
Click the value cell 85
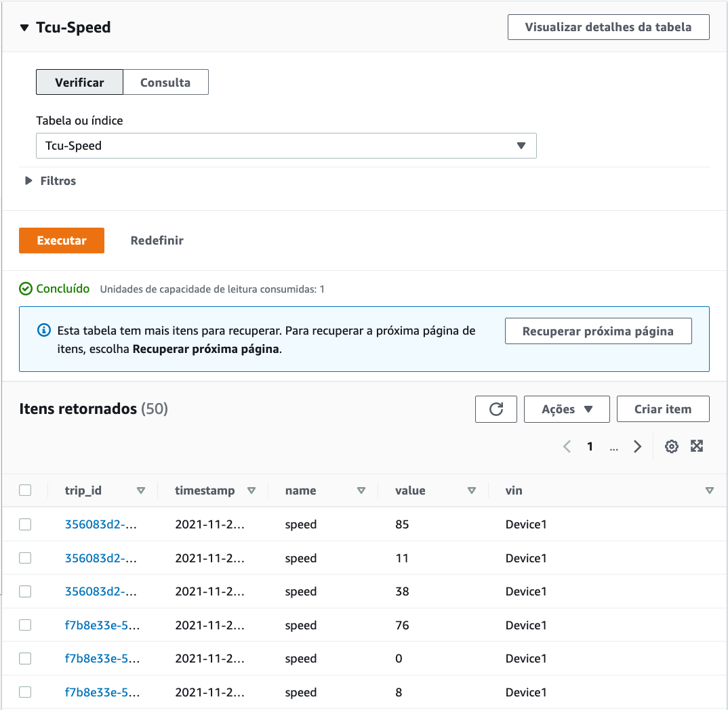tap(402, 524)
